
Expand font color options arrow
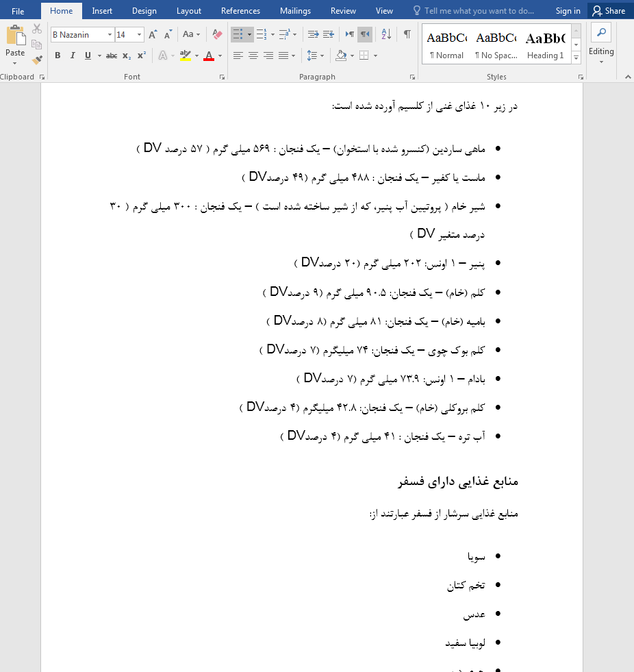click(220, 55)
